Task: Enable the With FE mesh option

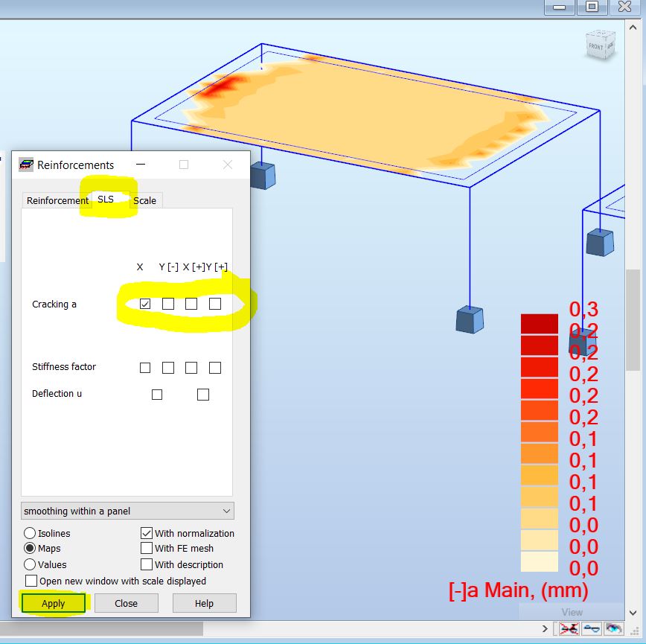Action: 147,549
